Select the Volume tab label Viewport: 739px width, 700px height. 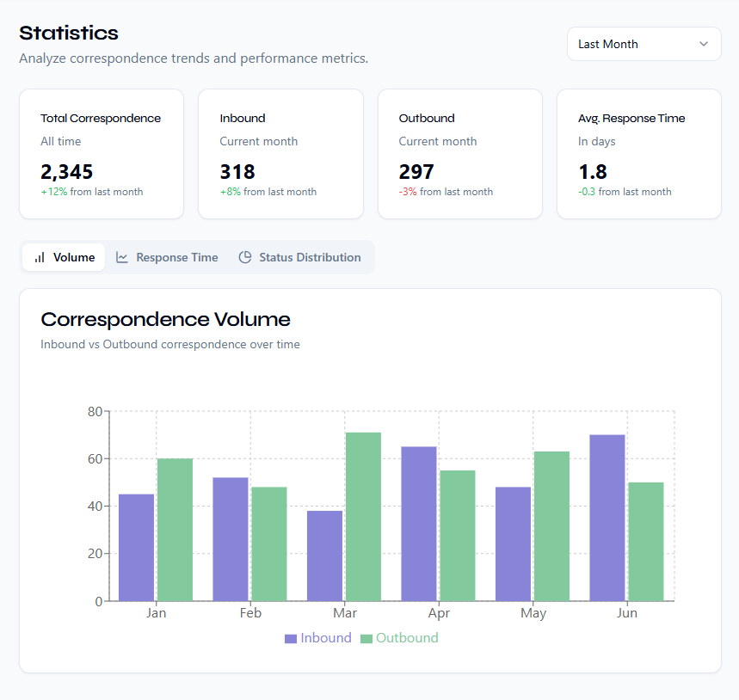74,257
